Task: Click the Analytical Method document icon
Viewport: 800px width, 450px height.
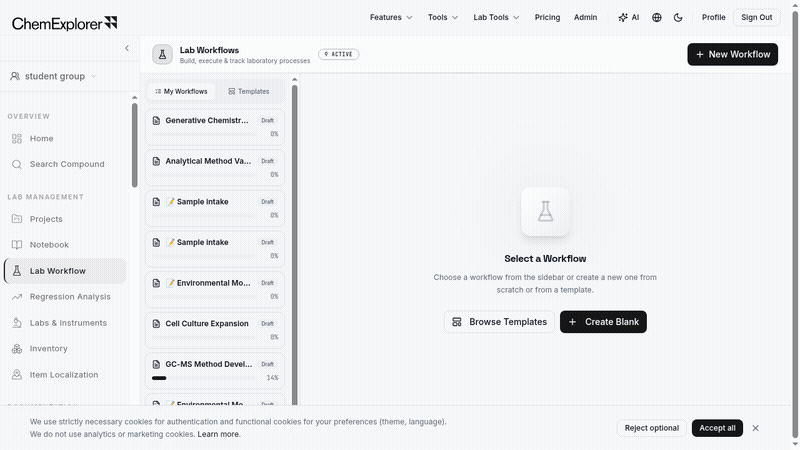Action: 156,161
